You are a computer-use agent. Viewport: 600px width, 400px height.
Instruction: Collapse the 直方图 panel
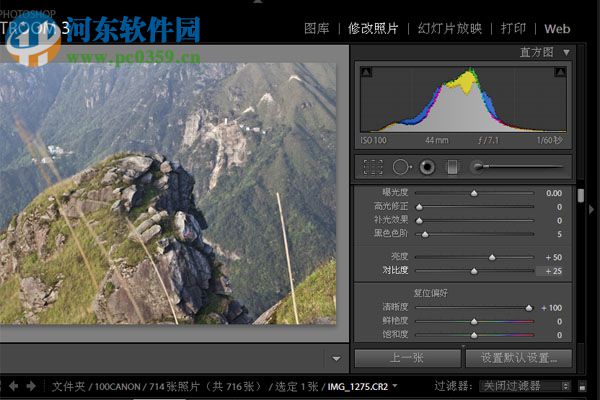point(566,52)
